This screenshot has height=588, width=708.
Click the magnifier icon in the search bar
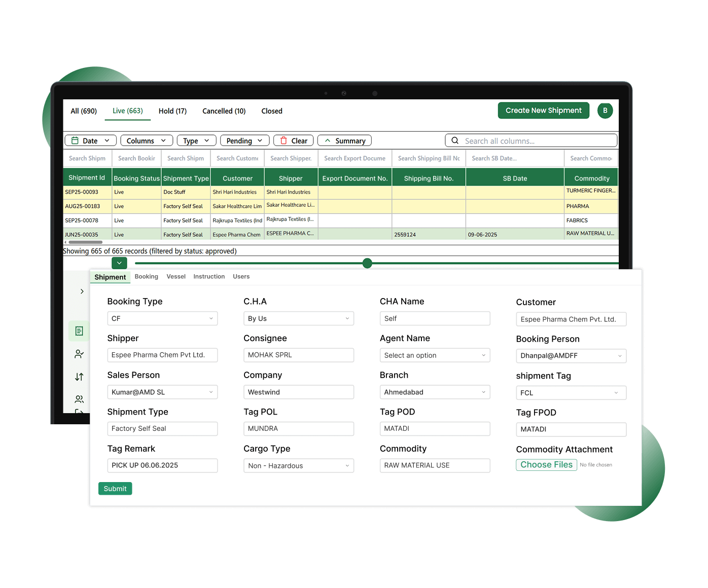pyautogui.click(x=454, y=140)
